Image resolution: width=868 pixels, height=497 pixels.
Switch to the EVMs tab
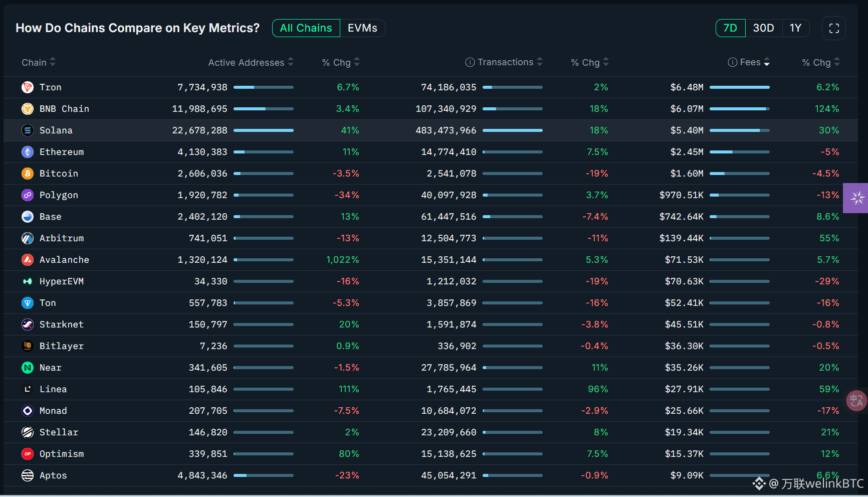click(362, 28)
